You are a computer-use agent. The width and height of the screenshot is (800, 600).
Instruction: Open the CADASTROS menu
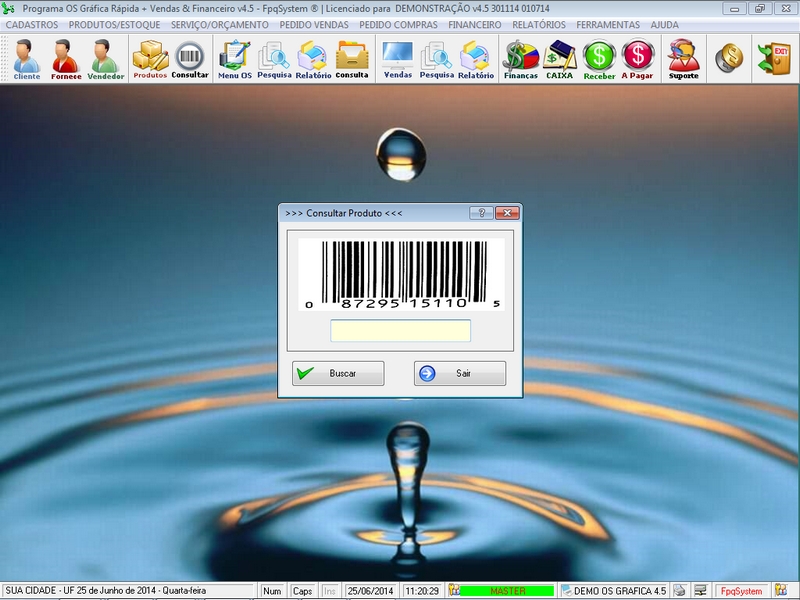coord(32,24)
